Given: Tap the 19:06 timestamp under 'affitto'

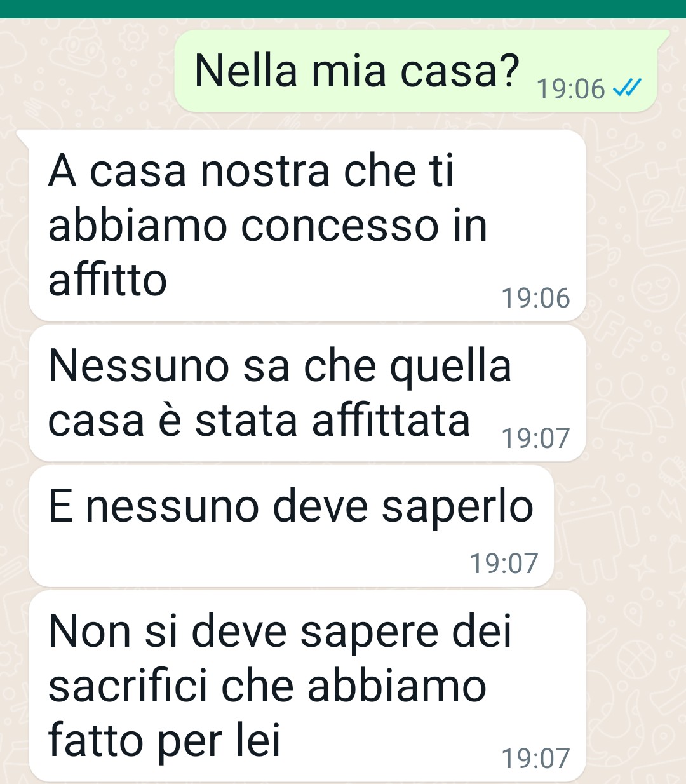Looking at the screenshot, I should click(536, 298).
